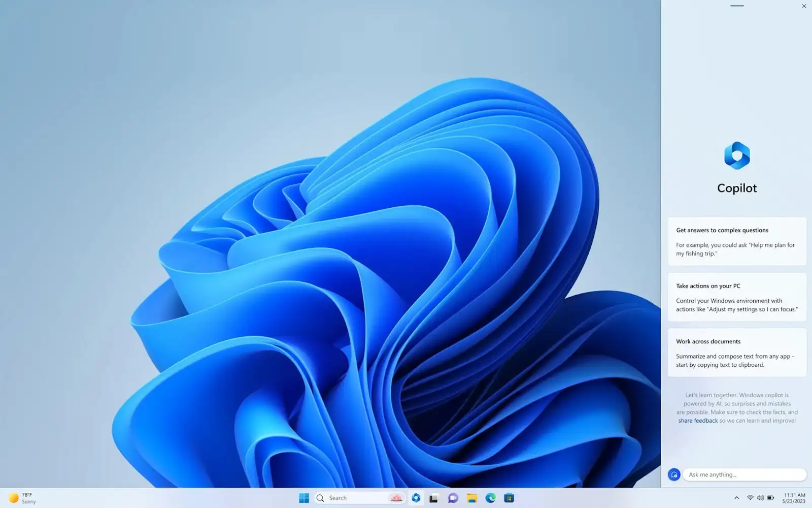The image size is (812, 508).
Task: Select the "Get answers to complex questions" card
Action: coord(737,241)
